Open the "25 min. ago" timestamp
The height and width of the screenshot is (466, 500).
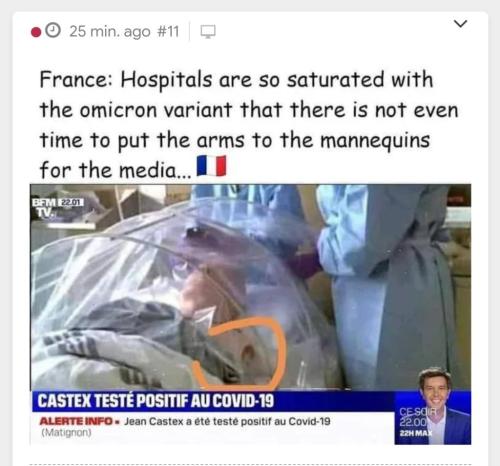coord(110,31)
